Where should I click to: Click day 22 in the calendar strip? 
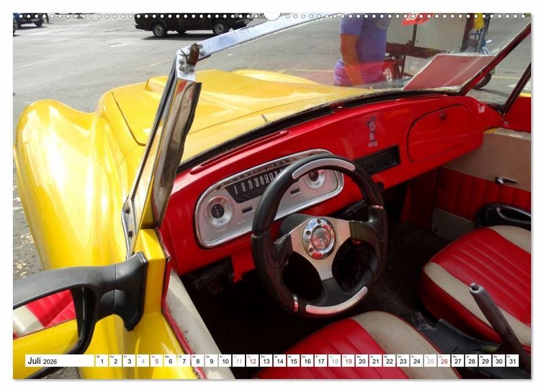(389, 361)
